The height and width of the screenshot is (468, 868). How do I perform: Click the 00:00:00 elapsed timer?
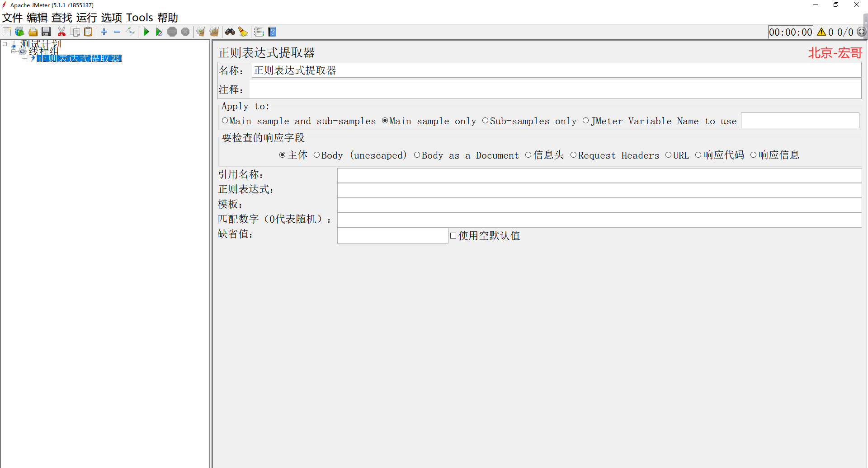coord(791,32)
